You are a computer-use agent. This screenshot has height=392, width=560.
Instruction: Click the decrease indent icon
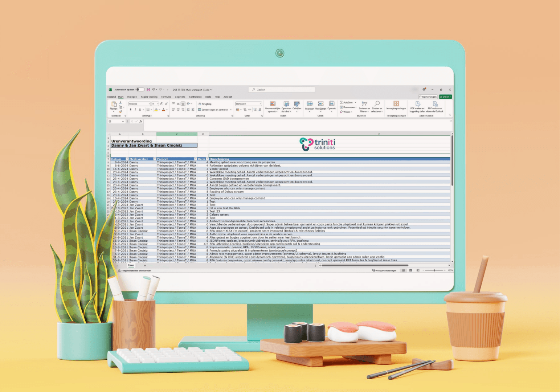188,110
